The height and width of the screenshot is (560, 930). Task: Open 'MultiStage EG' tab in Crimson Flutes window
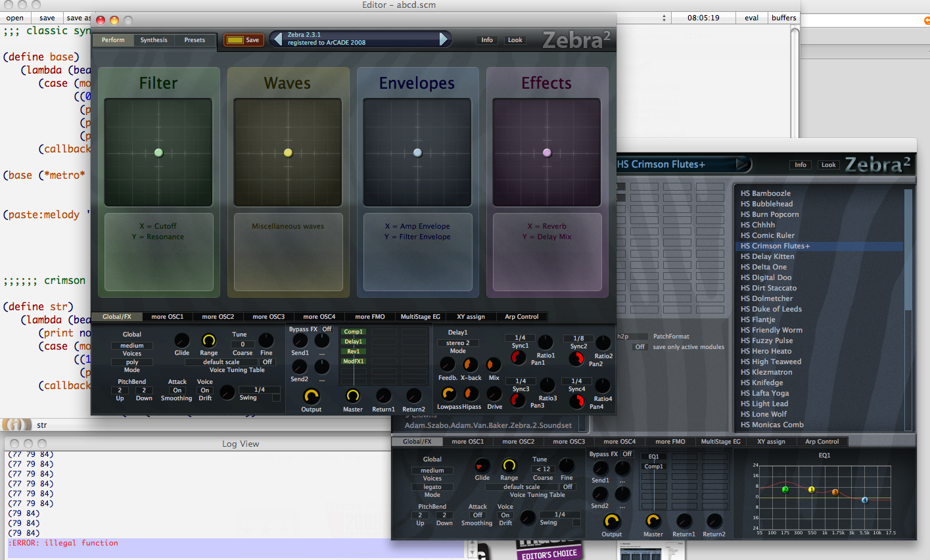(x=720, y=442)
